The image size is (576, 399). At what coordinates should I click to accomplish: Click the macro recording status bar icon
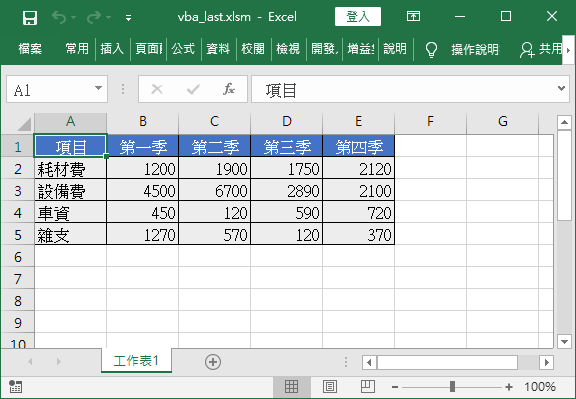point(15,386)
